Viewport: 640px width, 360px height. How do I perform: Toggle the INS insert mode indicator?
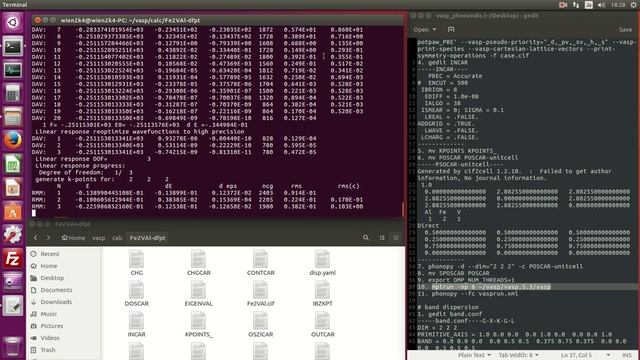(626, 355)
